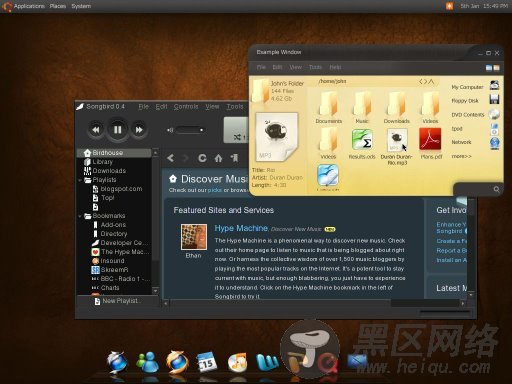Open 'Create a F...' link in Songbird

(x=451, y=241)
